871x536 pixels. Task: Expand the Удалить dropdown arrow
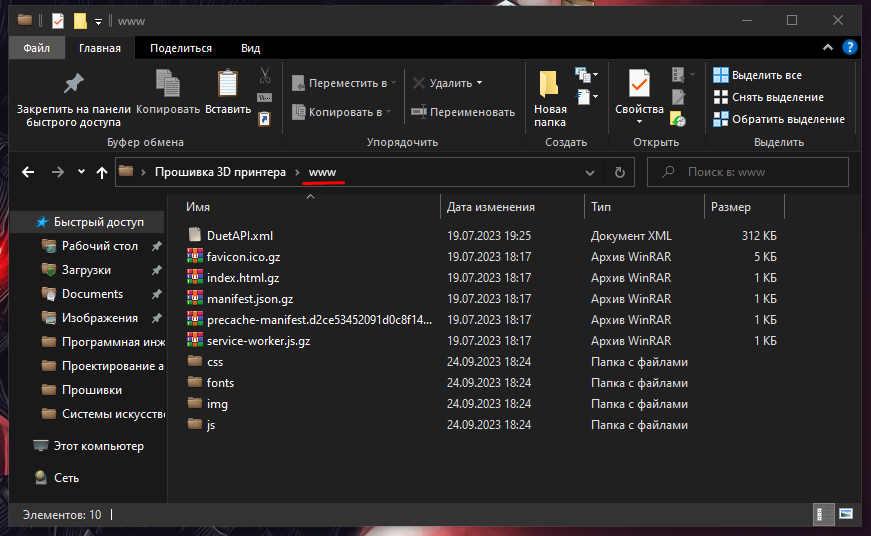coord(479,83)
